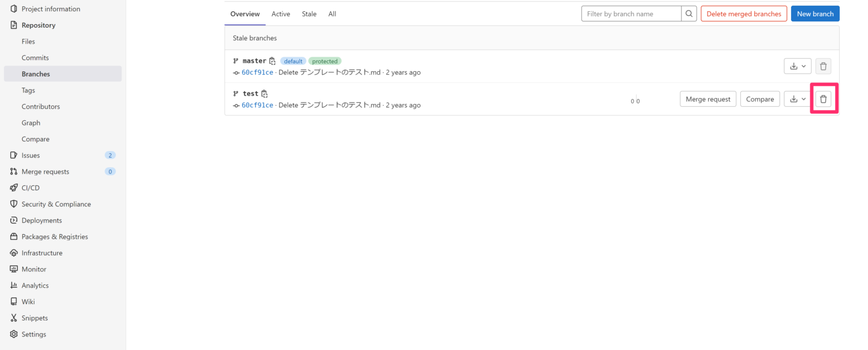Expand download options for test branch
The image size is (868, 350).
(797, 98)
